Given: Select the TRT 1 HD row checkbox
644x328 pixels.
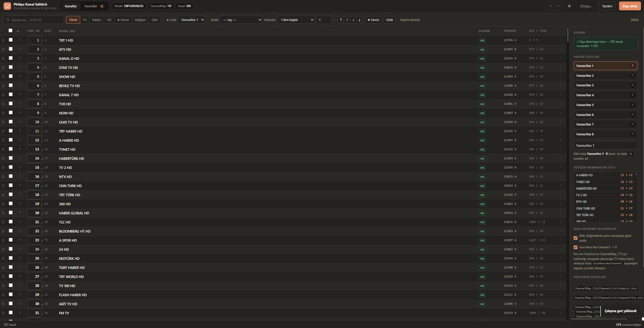Looking at the screenshot, I should click(11, 40).
